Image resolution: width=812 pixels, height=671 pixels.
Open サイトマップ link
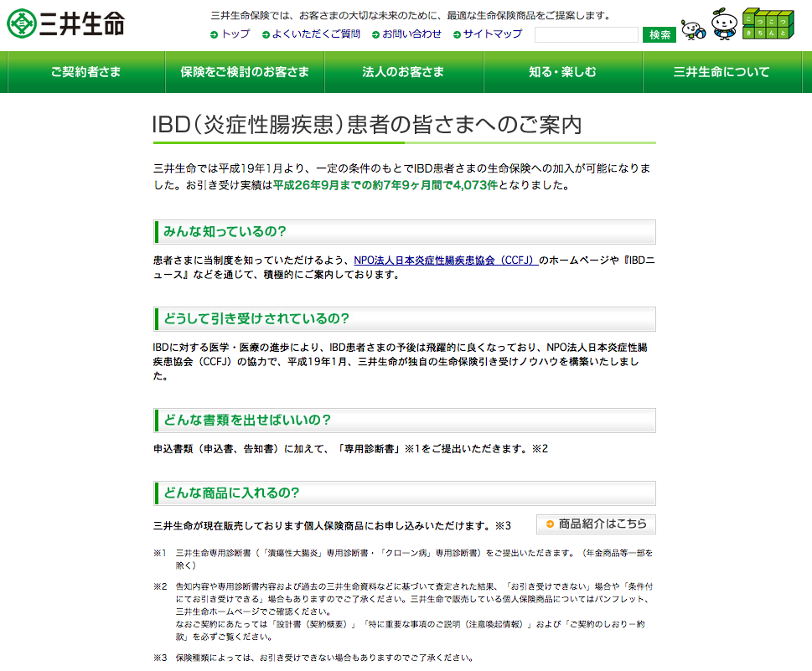point(493,34)
